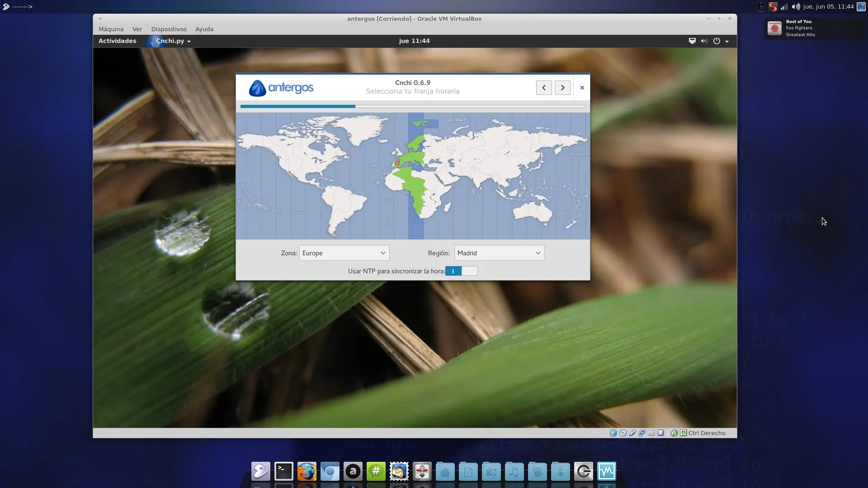868x488 pixels.
Task: Open the VirtualBox window menu arrow in titlebar
Action: pyautogui.click(x=100, y=19)
